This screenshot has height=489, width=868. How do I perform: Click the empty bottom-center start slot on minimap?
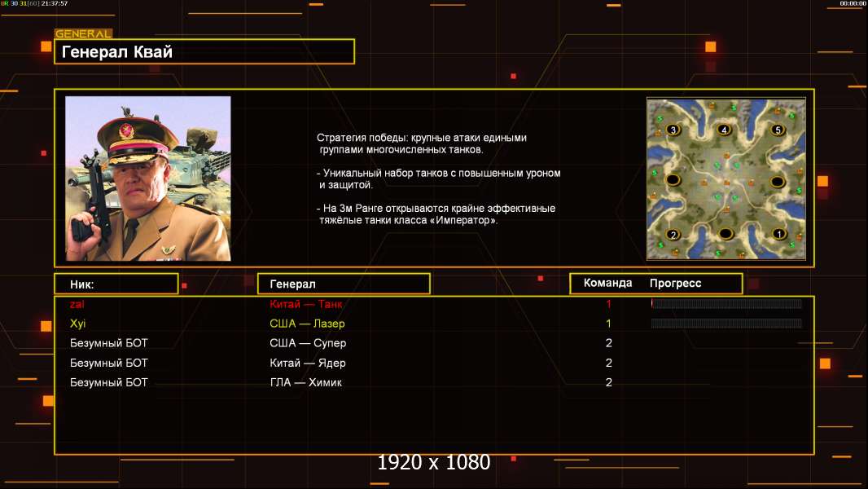726,234
